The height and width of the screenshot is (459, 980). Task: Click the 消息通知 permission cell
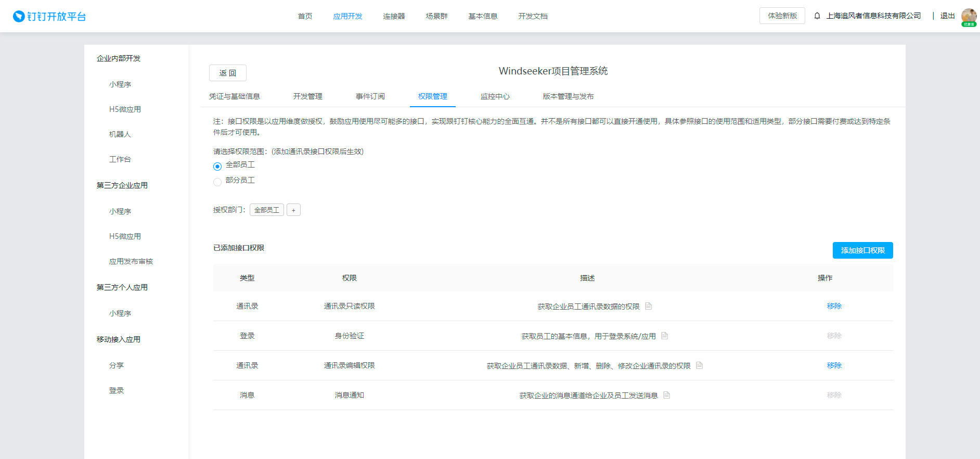(x=350, y=395)
